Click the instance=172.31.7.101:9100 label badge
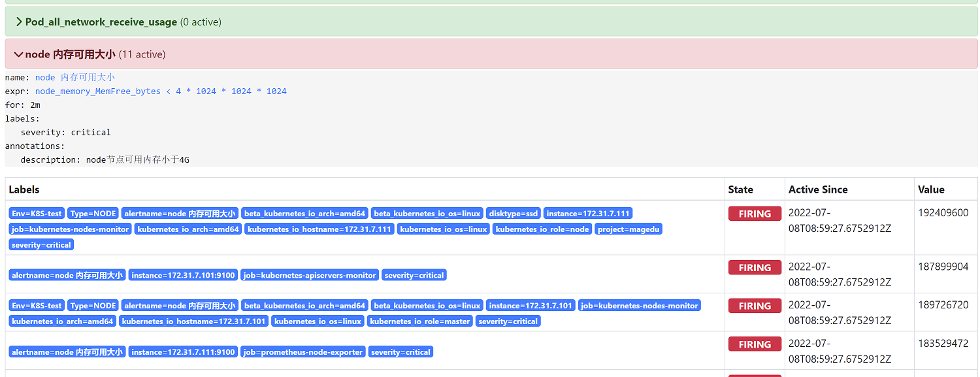The width and height of the screenshot is (980, 377). 183,276
